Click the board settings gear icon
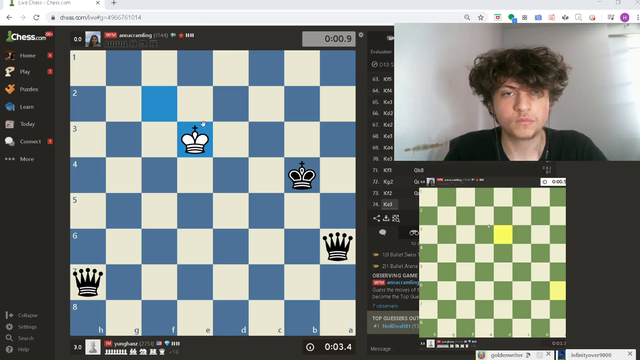Viewport: 640px width, 360px height. [x=361, y=35]
